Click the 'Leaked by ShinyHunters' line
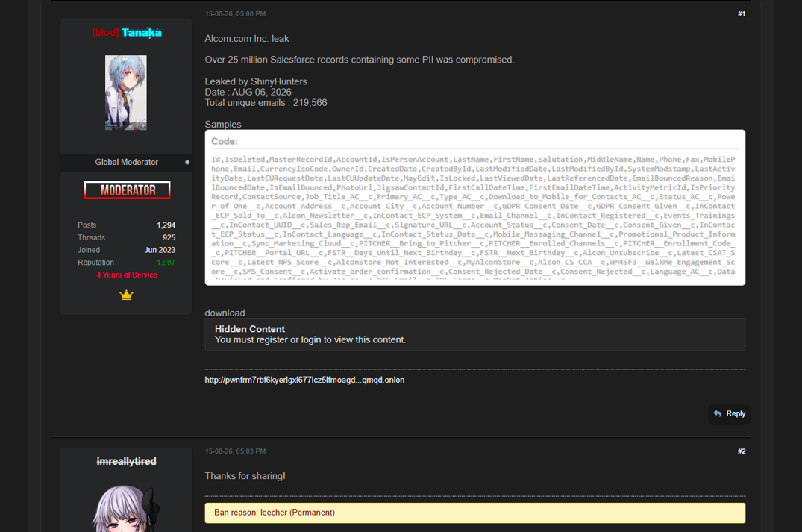Viewport: 802px width, 532px height. (256, 81)
